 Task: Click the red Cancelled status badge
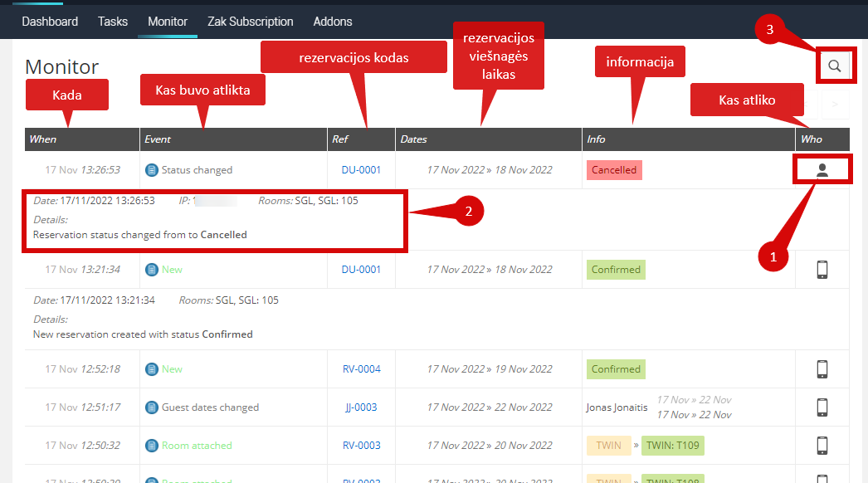tap(614, 170)
